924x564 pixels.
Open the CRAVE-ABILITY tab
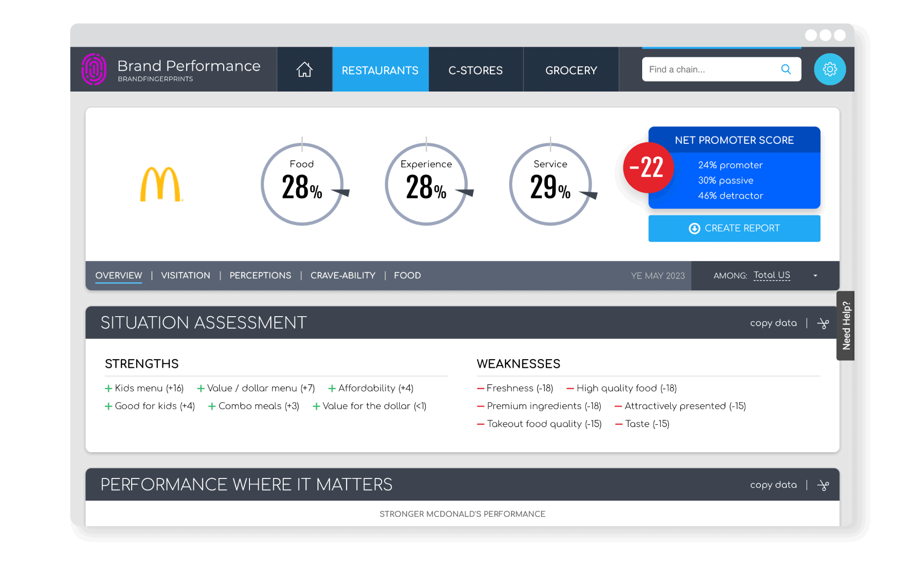(342, 276)
